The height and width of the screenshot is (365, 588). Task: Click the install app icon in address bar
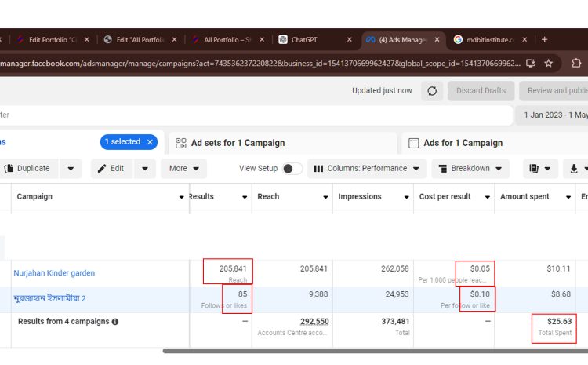[x=531, y=63]
